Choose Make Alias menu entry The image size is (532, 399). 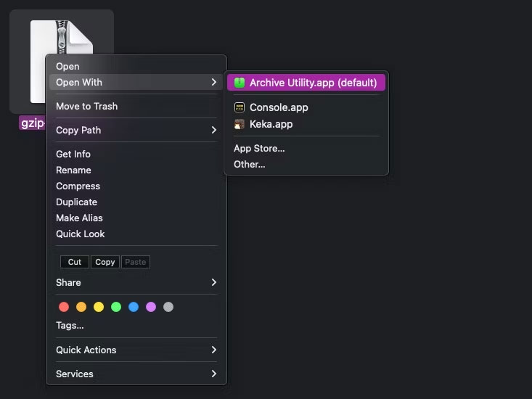click(x=136, y=218)
